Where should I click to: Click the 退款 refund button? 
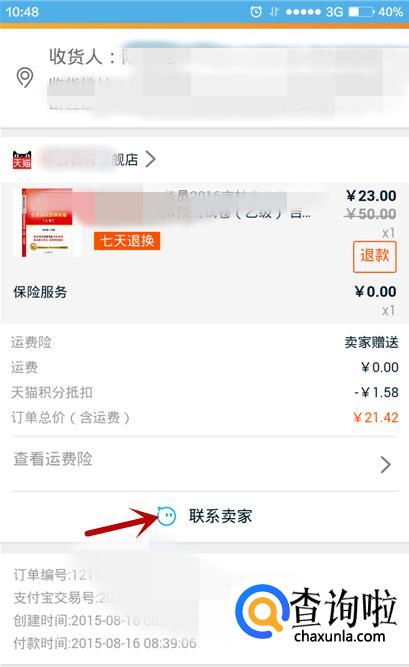pos(375,257)
